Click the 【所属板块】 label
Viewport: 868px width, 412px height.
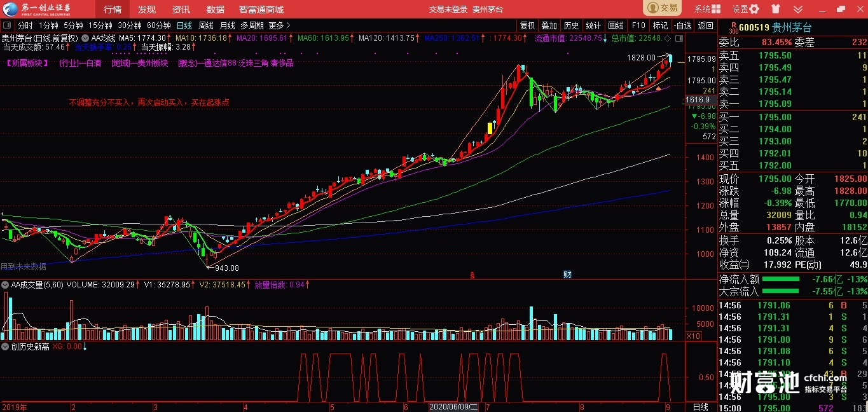click(27, 63)
